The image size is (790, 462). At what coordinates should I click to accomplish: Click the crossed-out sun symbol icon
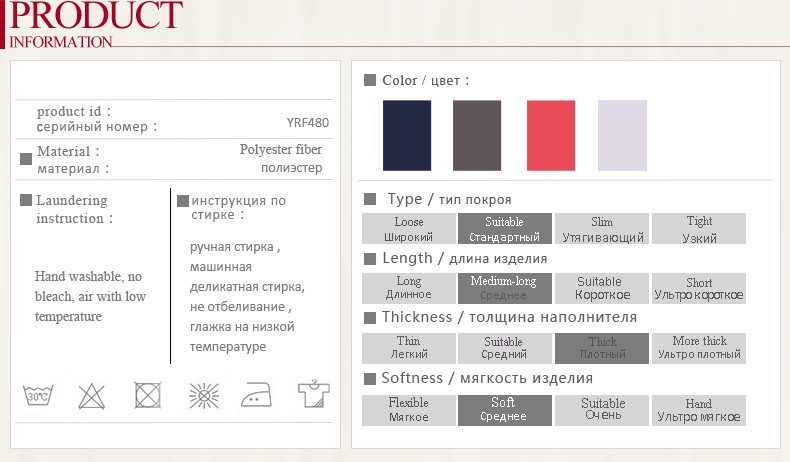[204, 395]
